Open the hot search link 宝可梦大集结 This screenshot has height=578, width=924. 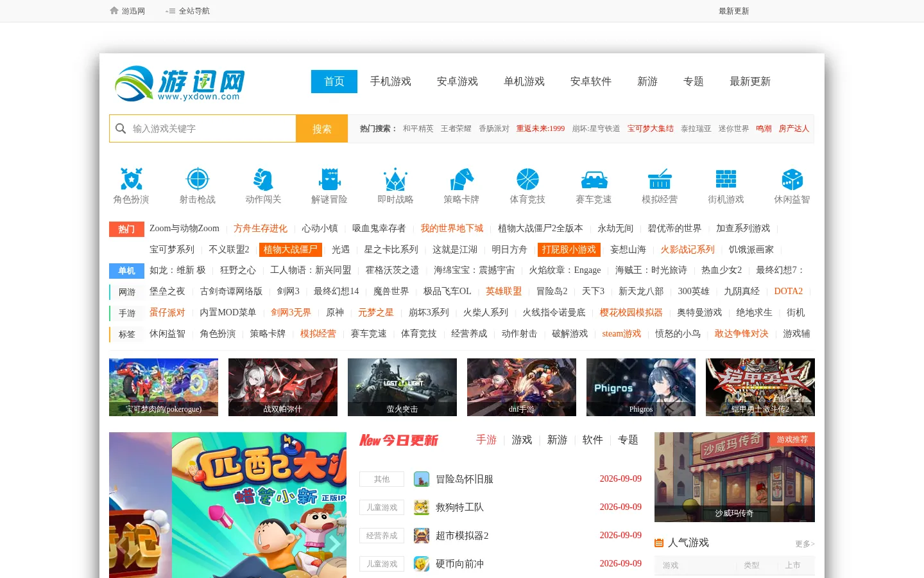pos(651,128)
